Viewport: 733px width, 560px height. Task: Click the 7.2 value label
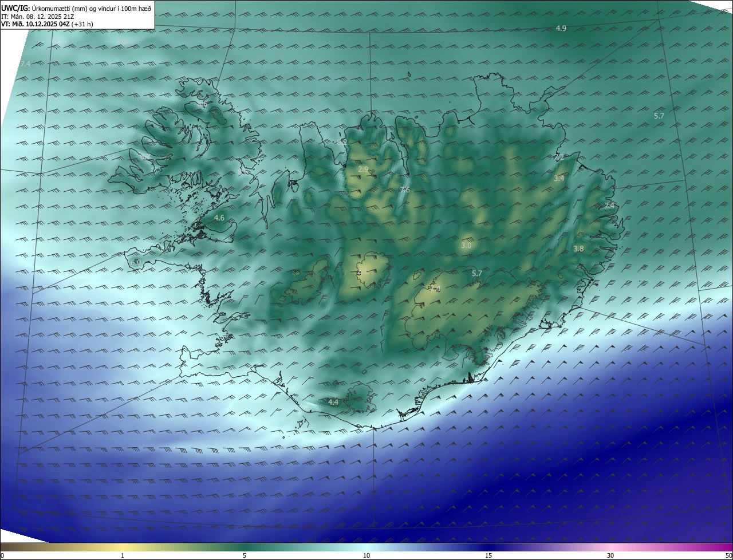pyautogui.click(x=559, y=157)
